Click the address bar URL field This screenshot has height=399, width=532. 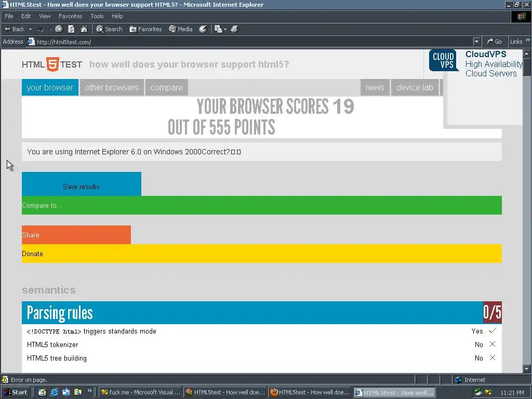tap(254, 42)
